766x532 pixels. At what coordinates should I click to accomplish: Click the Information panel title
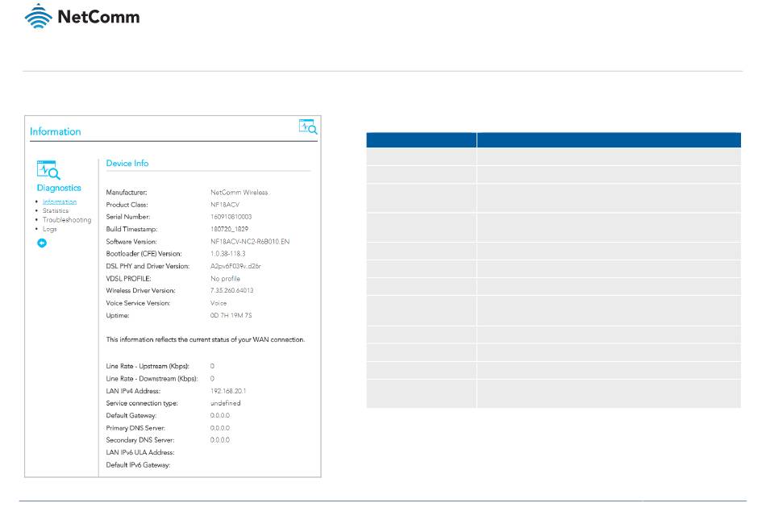tap(55, 131)
